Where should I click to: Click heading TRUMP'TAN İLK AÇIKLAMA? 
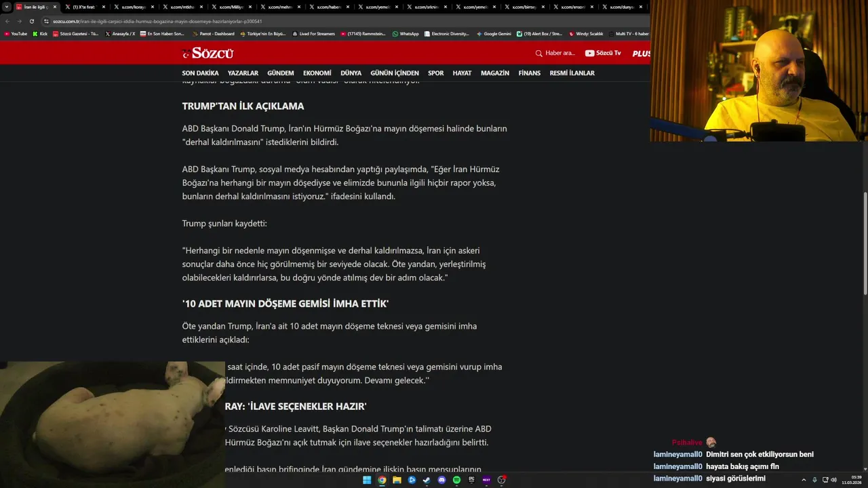243,106
